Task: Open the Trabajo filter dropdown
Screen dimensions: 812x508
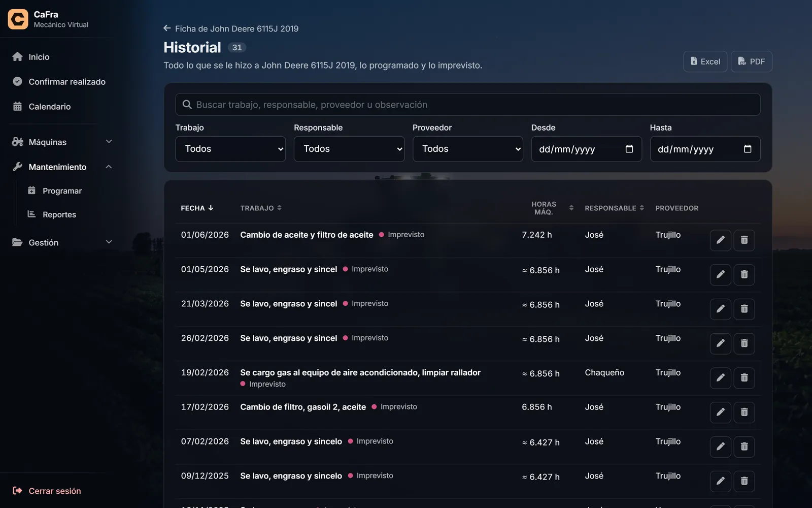Action: coord(230,149)
